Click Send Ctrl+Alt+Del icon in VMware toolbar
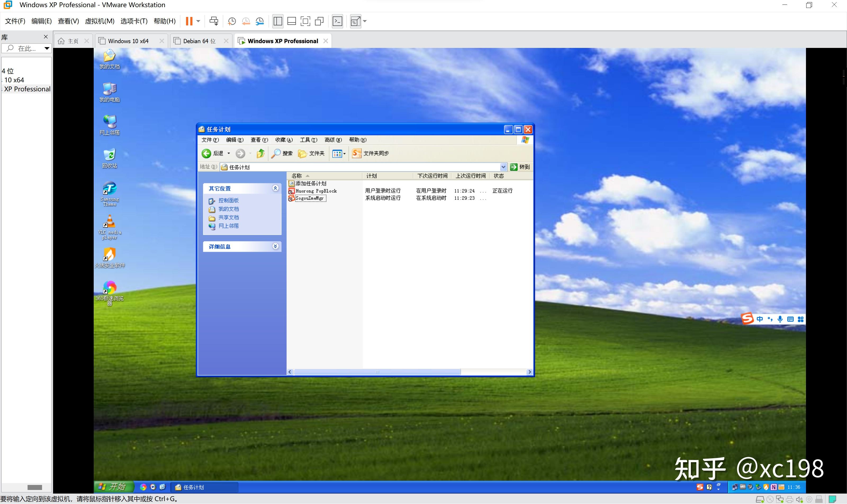This screenshot has width=847, height=504. 214,21
